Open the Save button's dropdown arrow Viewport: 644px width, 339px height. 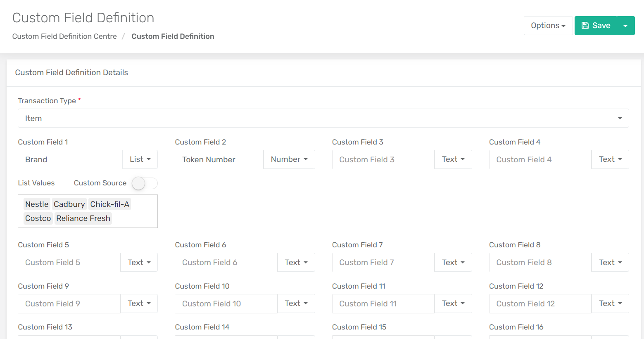pos(625,26)
